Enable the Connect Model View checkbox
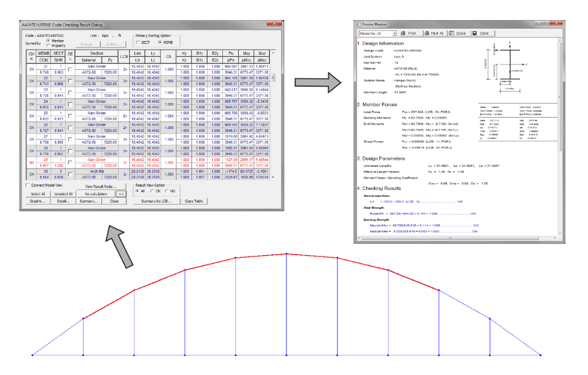 pyautogui.click(x=28, y=185)
